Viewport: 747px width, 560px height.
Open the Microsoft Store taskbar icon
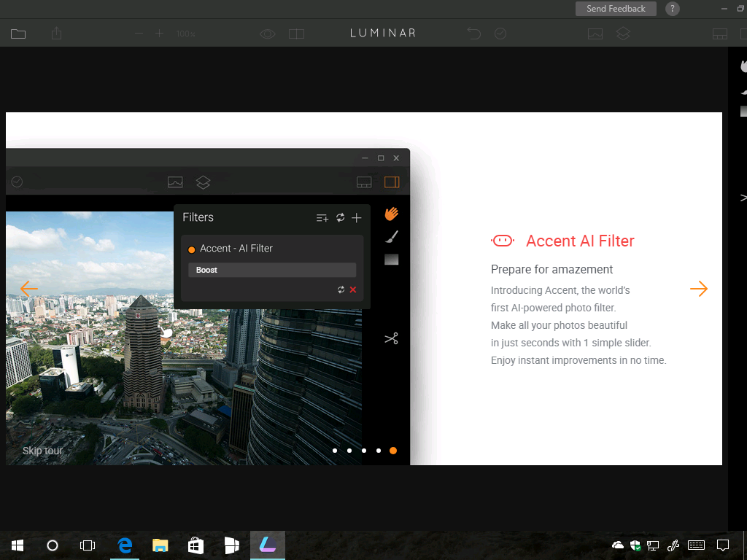click(196, 545)
